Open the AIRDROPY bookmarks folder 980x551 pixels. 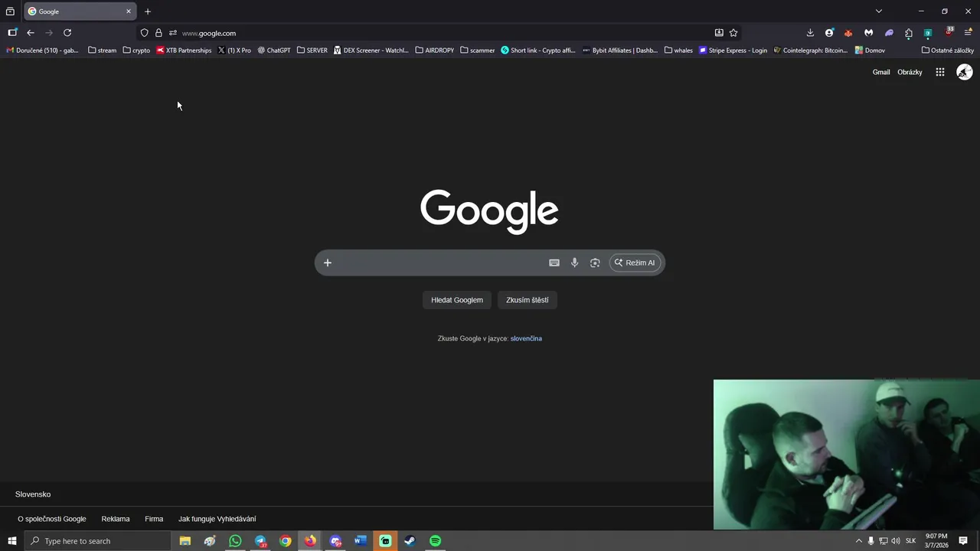(435, 51)
